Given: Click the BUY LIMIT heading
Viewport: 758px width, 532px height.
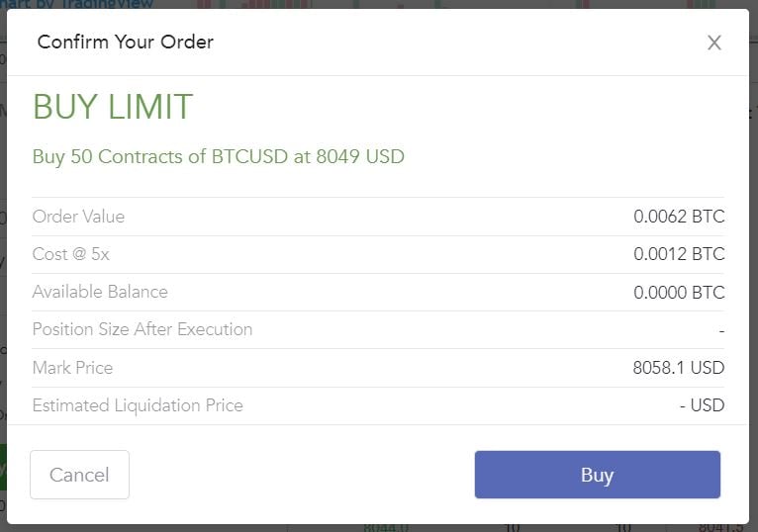Looking at the screenshot, I should 113,107.
